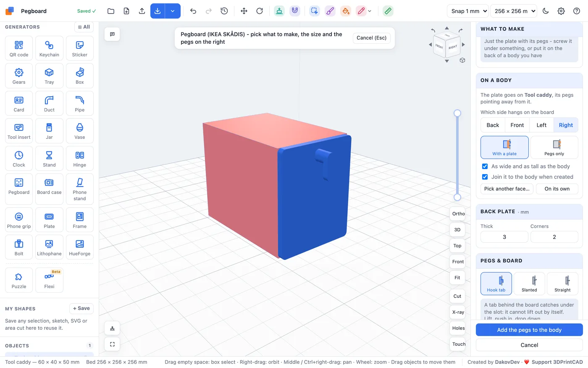Launch the Hinge generator
This screenshot has height=368, width=588.
tap(80, 159)
